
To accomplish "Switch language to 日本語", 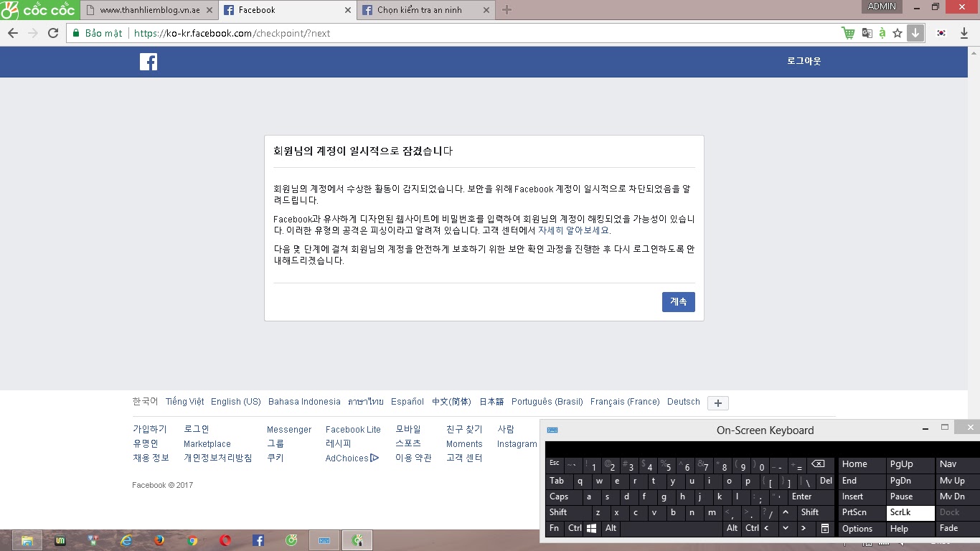I will (491, 402).
